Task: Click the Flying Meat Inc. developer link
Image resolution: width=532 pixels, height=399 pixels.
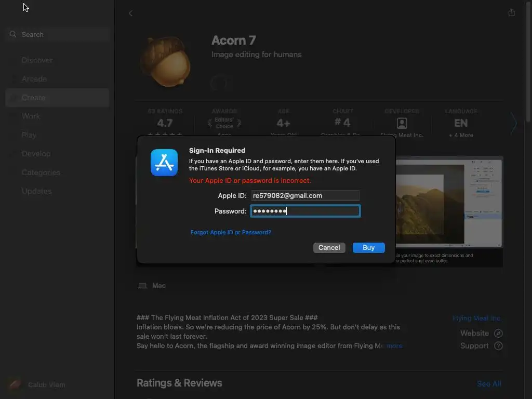Action: [x=476, y=318]
